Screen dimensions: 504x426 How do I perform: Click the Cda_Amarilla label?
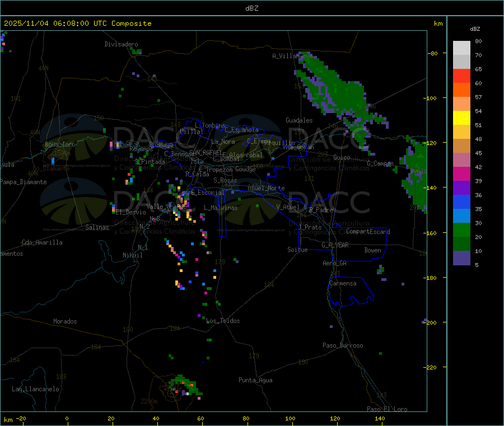pos(42,242)
